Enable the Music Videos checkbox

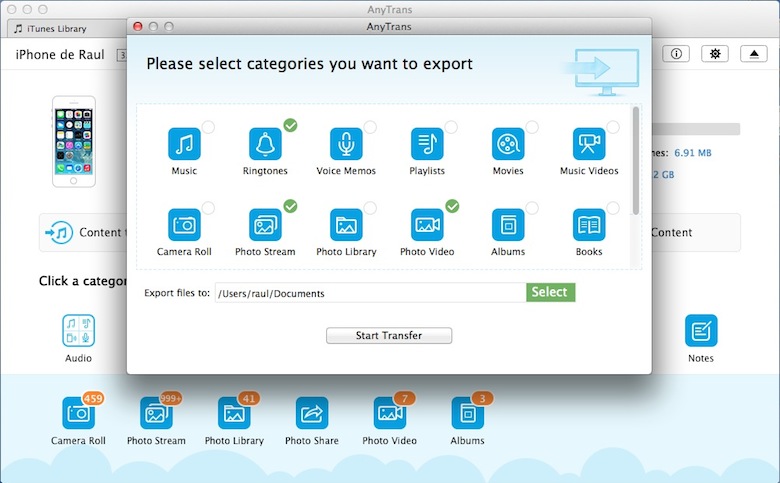pos(613,127)
